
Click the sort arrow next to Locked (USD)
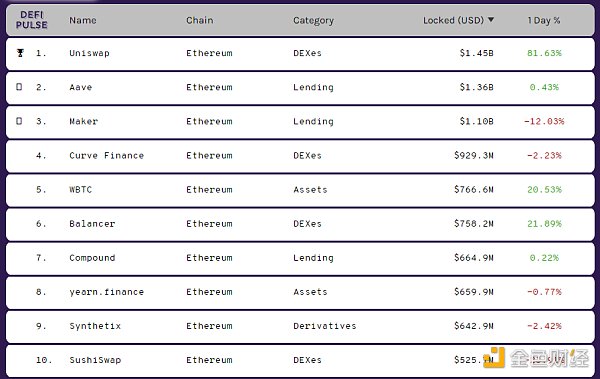click(491, 20)
